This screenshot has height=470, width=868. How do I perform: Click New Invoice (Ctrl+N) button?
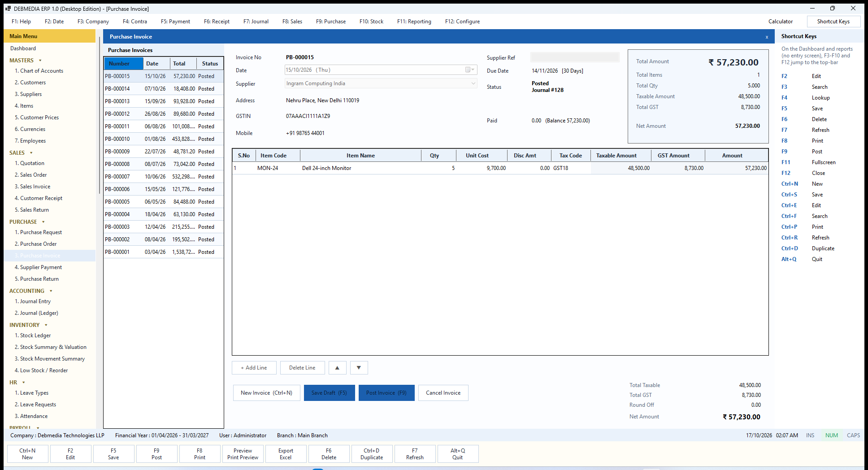click(267, 393)
